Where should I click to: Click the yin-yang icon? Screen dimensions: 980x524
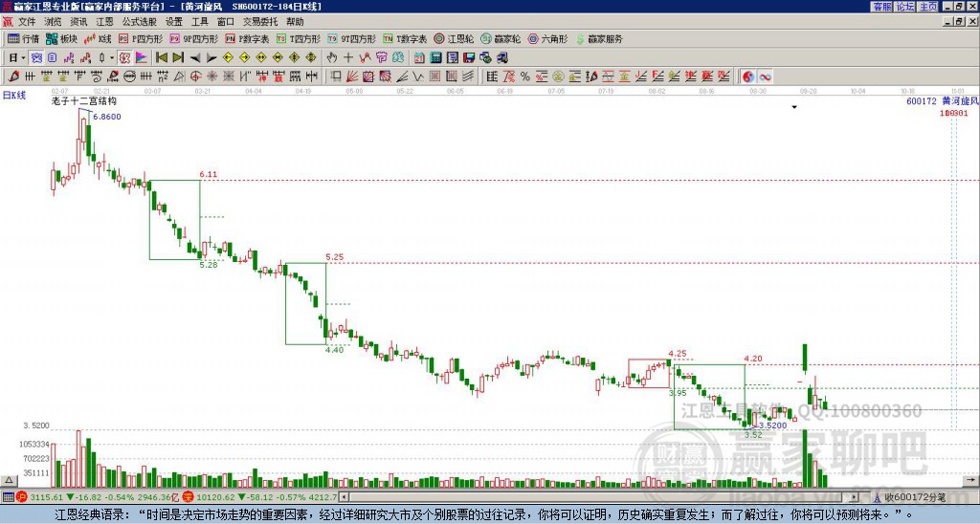click(x=748, y=76)
